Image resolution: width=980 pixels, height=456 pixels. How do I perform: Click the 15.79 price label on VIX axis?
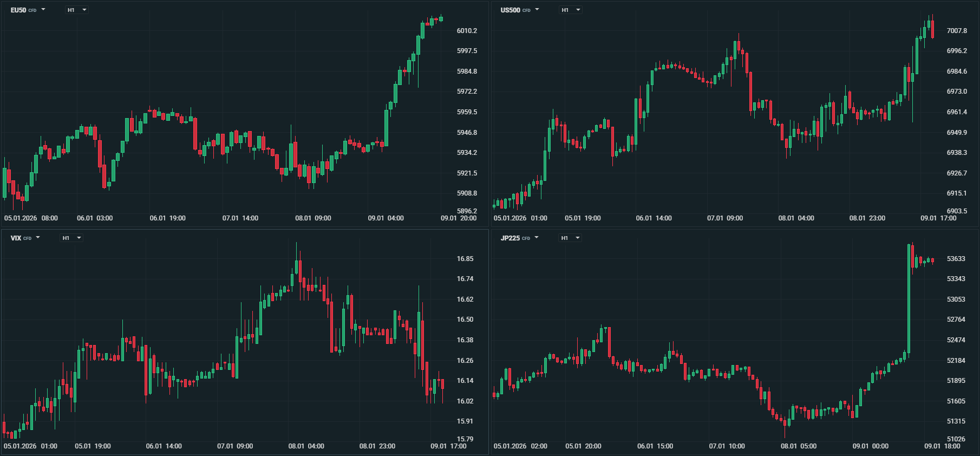(x=465, y=439)
